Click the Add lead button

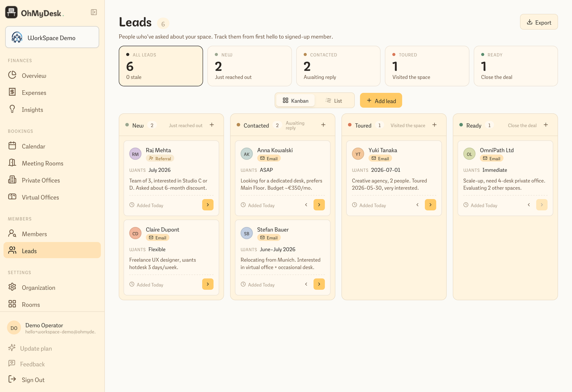tap(381, 100)
